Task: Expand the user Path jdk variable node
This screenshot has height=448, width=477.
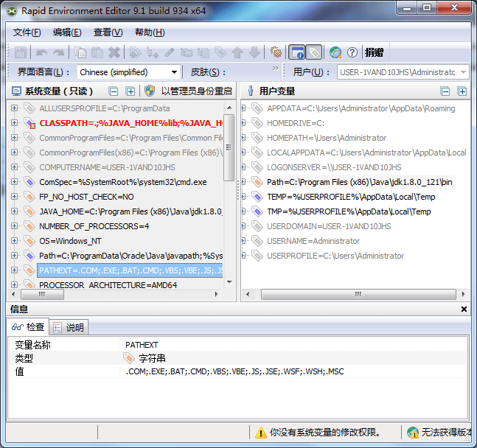Action: (243, 182)
